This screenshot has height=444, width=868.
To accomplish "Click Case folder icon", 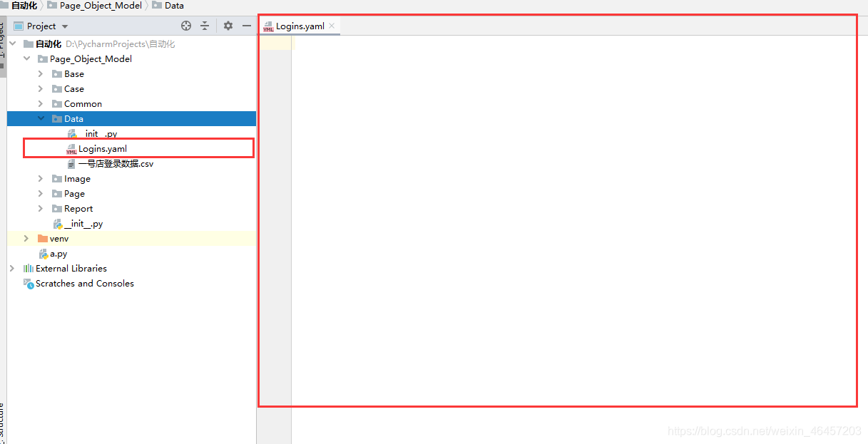I will point(57,89).
